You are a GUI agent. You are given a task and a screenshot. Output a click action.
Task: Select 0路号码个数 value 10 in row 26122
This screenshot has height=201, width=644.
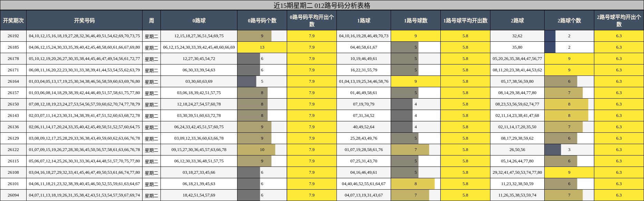(262, 150)
